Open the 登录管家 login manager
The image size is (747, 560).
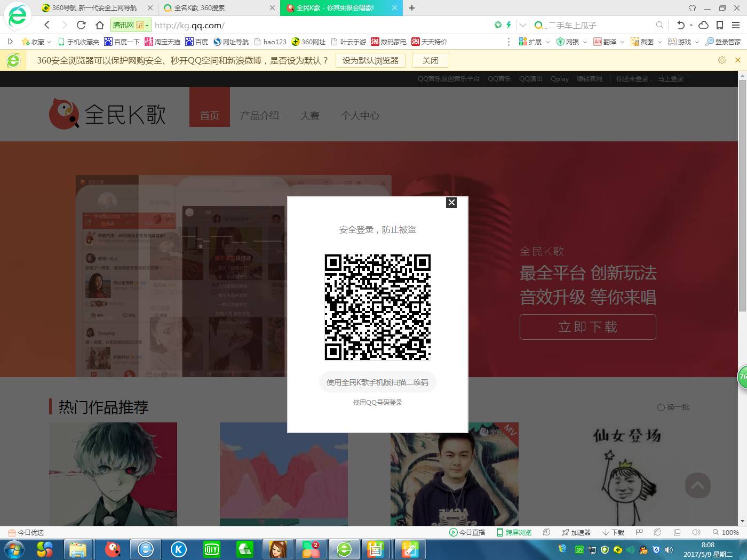[724, 42]
